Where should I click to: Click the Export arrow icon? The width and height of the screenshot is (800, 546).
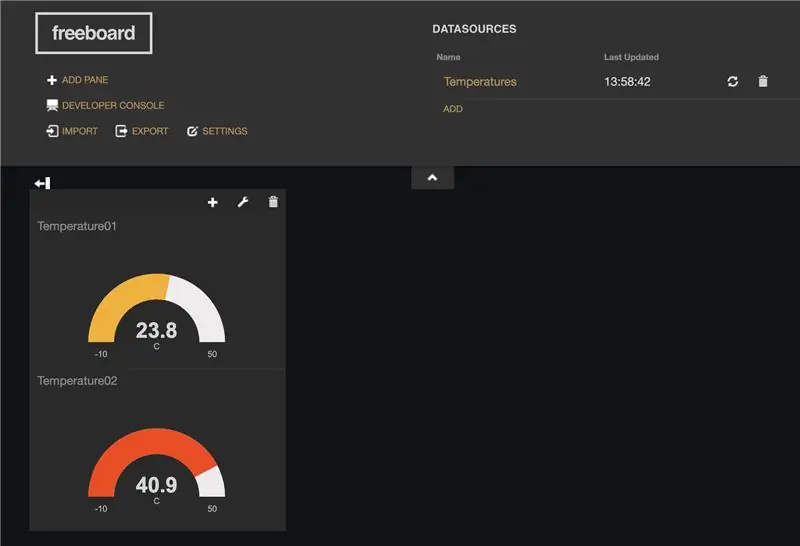coord(121,131)
